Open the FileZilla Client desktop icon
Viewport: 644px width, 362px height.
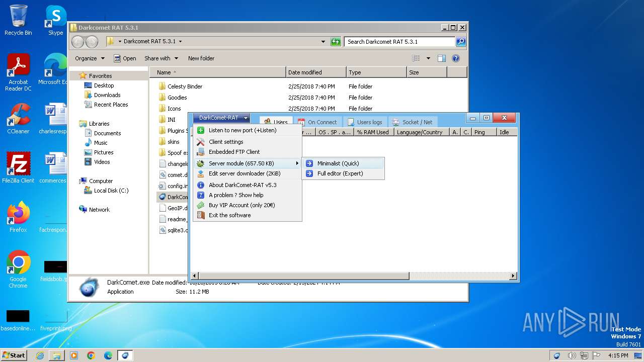point(18,167)
